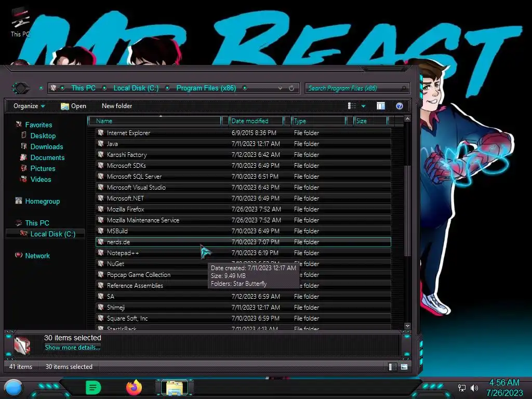The image size is (532, 399).
Task: Click New folder in the toolbar
Action: (117, 106)
